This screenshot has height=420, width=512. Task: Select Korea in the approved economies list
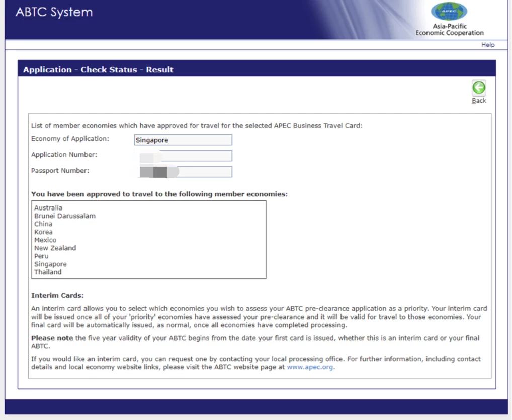point(43,232)
